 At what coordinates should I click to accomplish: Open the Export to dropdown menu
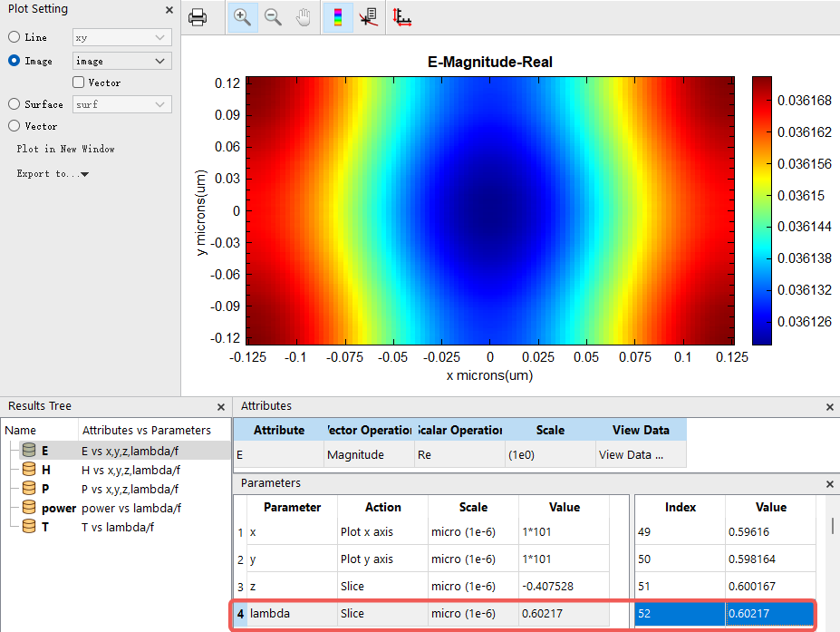[x=53, y=174]
